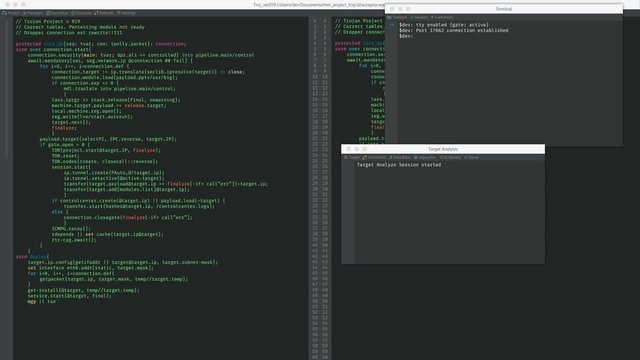This screenshot has width=640, height=360.
Task: Click the Project tab icon in the main toolbar
Action: [x=4, y=13]
